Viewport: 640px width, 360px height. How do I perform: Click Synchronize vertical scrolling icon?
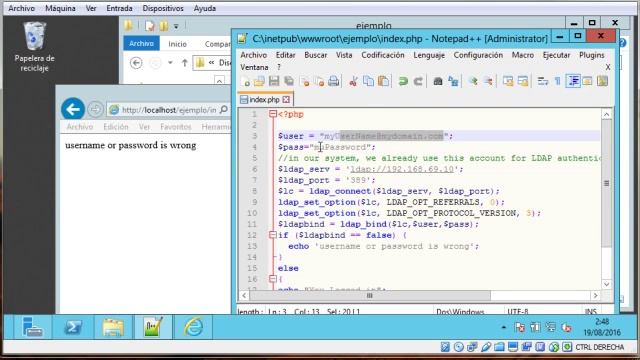pos(508,81)
